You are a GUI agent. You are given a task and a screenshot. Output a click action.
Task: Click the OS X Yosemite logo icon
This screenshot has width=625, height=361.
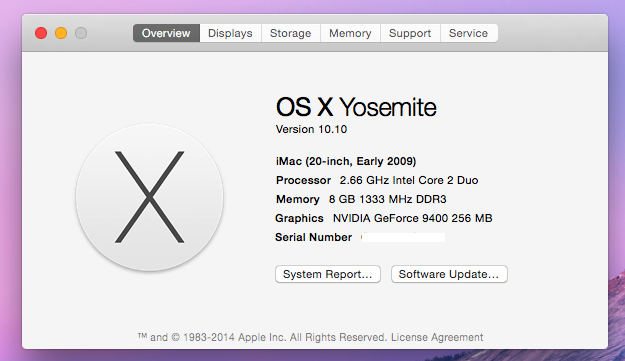point(149,197)
